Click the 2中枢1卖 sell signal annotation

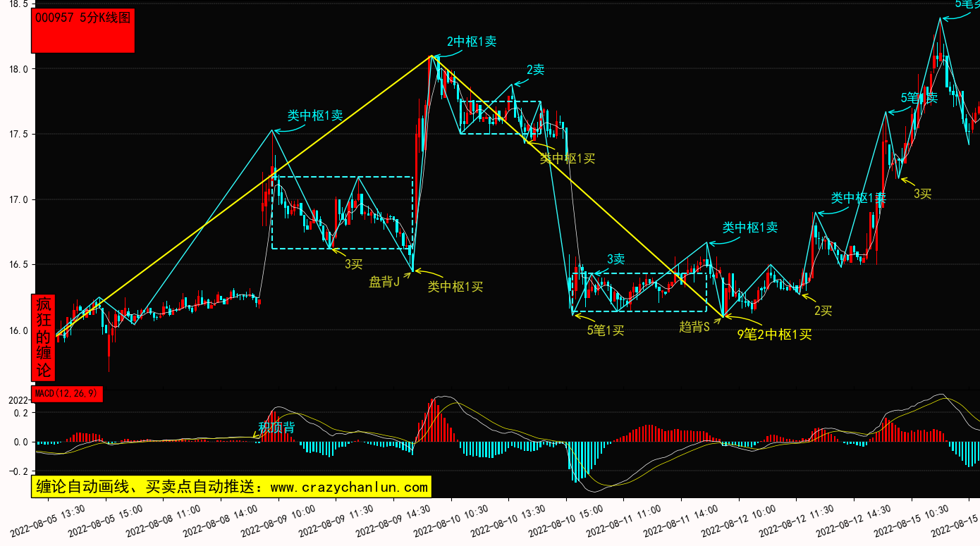coord(471,42)
